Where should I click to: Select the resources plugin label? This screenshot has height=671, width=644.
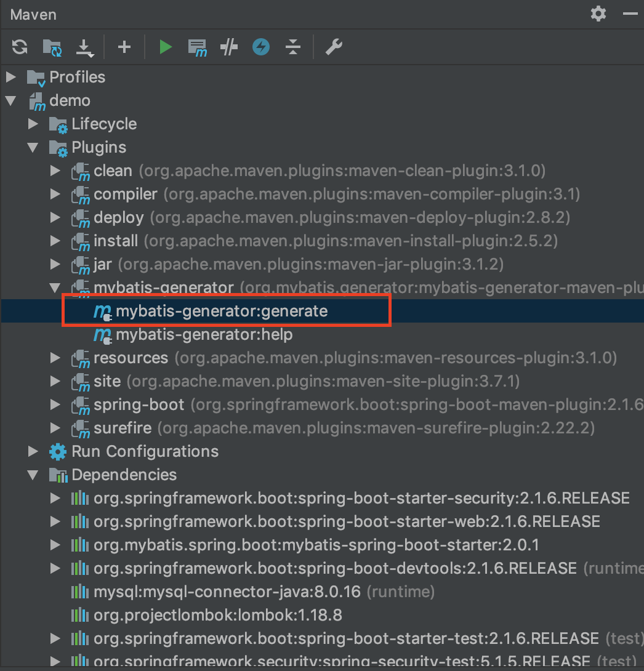(131, 358)
